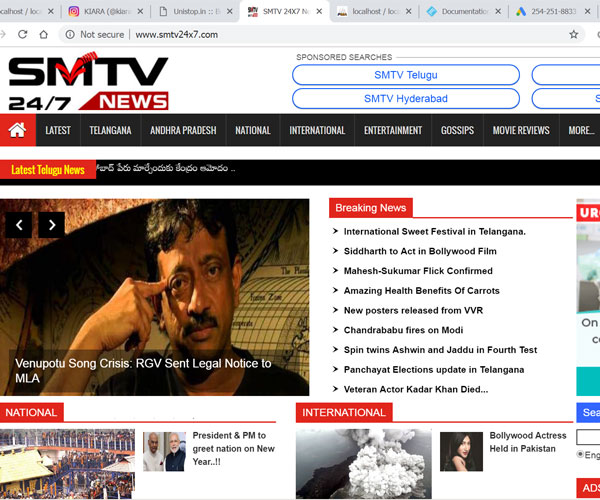Click the Latest Telugu News label

[x=48, y=169]
